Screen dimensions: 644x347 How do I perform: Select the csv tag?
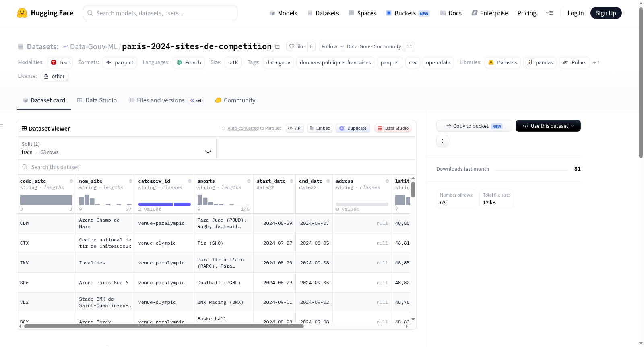[x=413, y=62]
